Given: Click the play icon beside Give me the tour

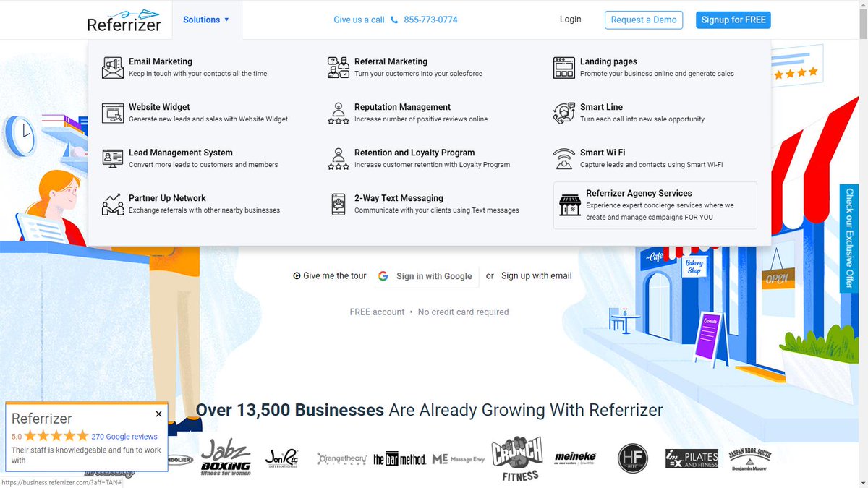Looking at the screenshot, I should 297,275.
